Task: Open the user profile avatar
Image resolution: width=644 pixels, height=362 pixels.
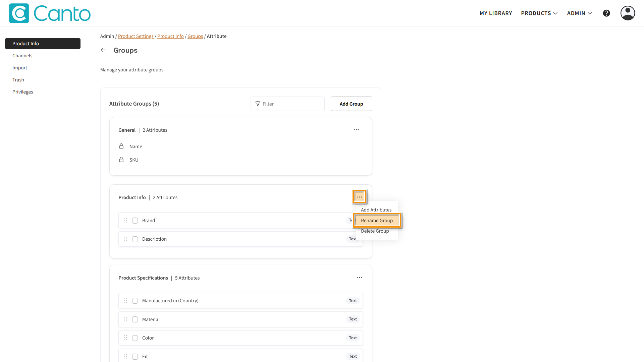Action: [x=628, y=13]
